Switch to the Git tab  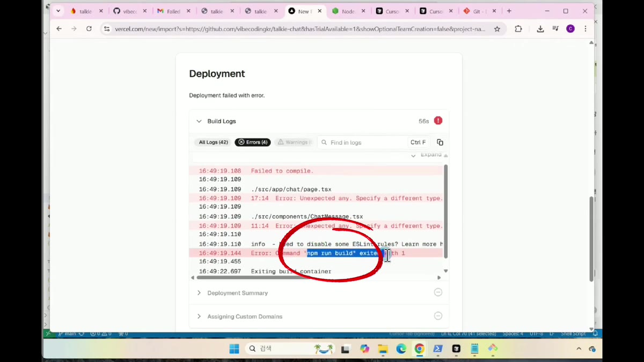[x=479, y=11]
